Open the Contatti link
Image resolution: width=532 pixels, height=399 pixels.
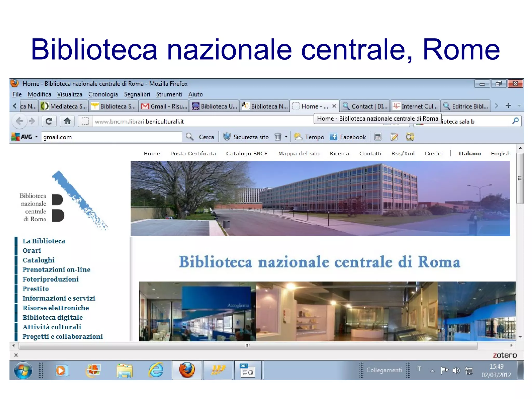(x=370, y=154)
